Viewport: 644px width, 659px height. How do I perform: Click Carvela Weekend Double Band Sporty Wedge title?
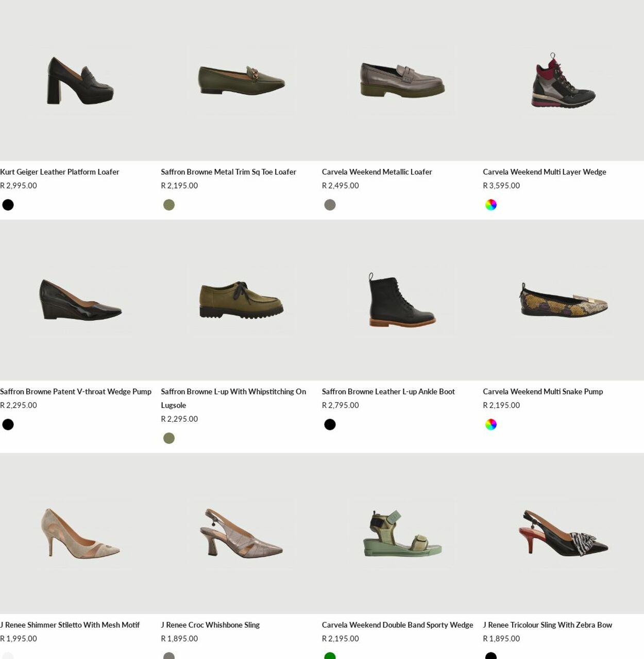397,625
